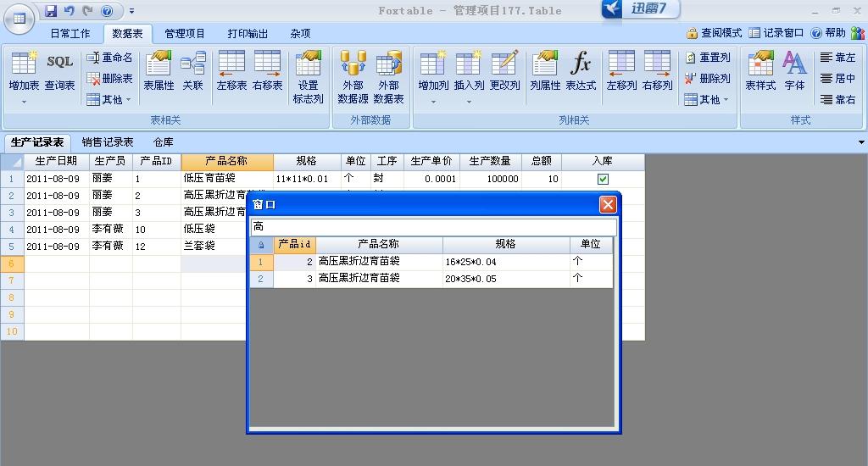The height and width of the screenshot is (466, 868).
Task: Open 其他 dropdown in 表相关 group
Action: point(110,100)
